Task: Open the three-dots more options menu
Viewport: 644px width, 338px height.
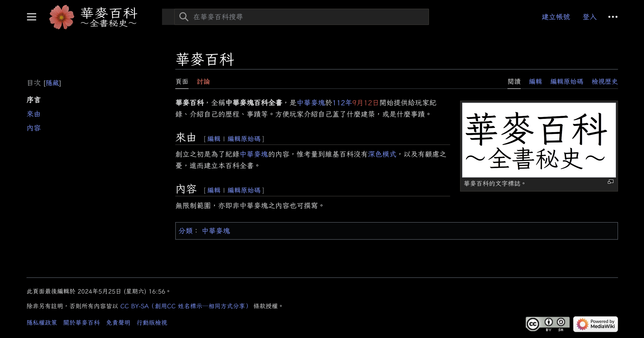Action: 613,17
